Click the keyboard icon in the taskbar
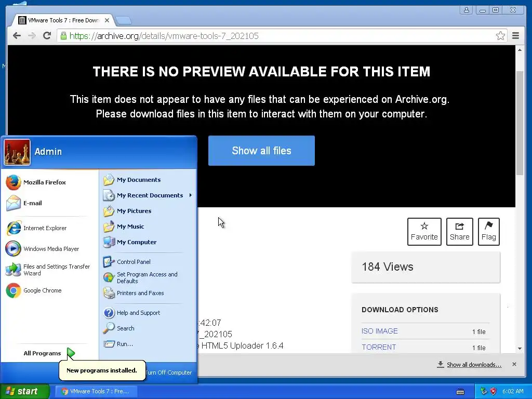The width and height of the screenshot is (532, 399). click(x=460, y=392)
